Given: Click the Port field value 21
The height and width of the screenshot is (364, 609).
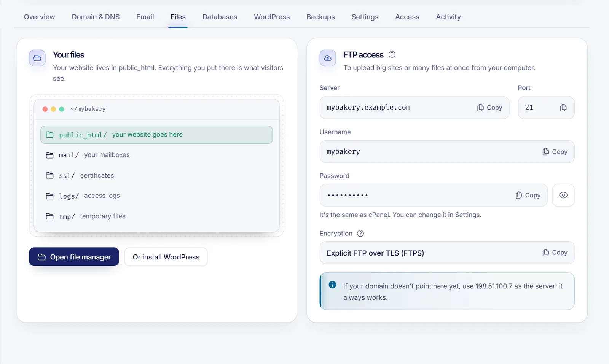Looking at the screenshot, I should coord(546,108).
